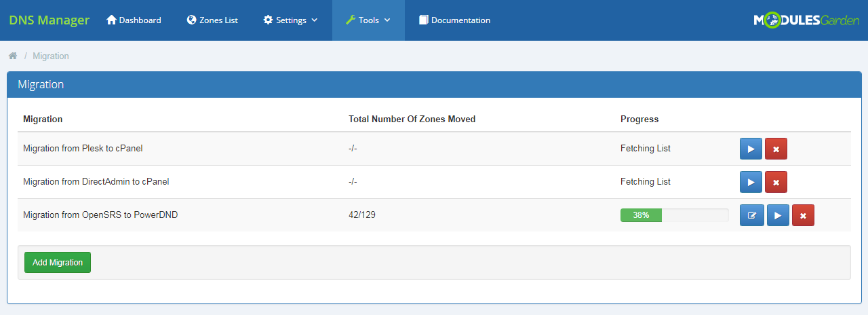Click the 42/129 zones moved value
This screenshot has height=315, width=868.
point(362,215)
